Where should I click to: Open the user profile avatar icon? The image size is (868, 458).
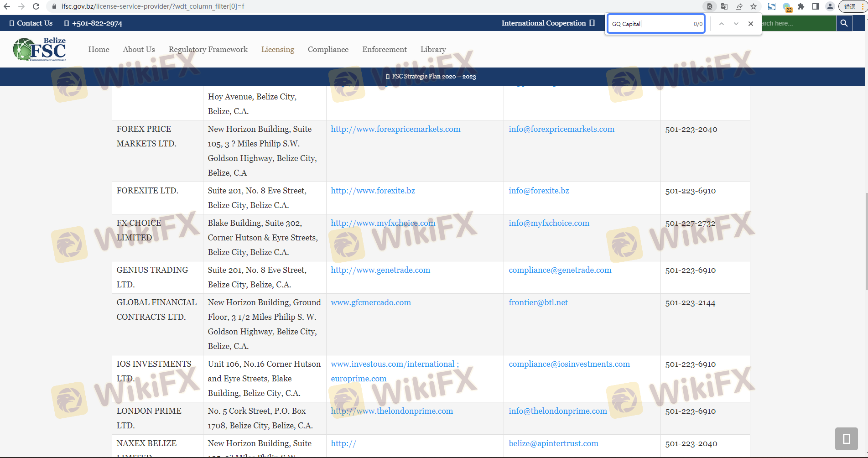click(830, 6)
